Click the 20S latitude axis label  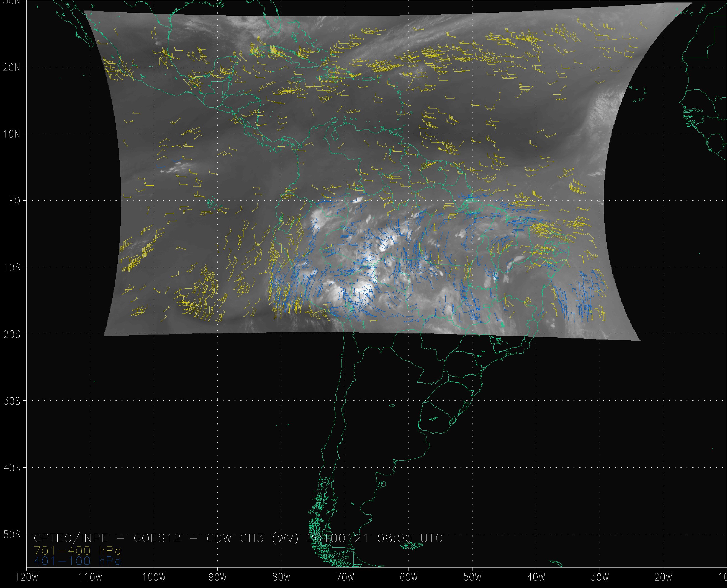click(12, 334)
